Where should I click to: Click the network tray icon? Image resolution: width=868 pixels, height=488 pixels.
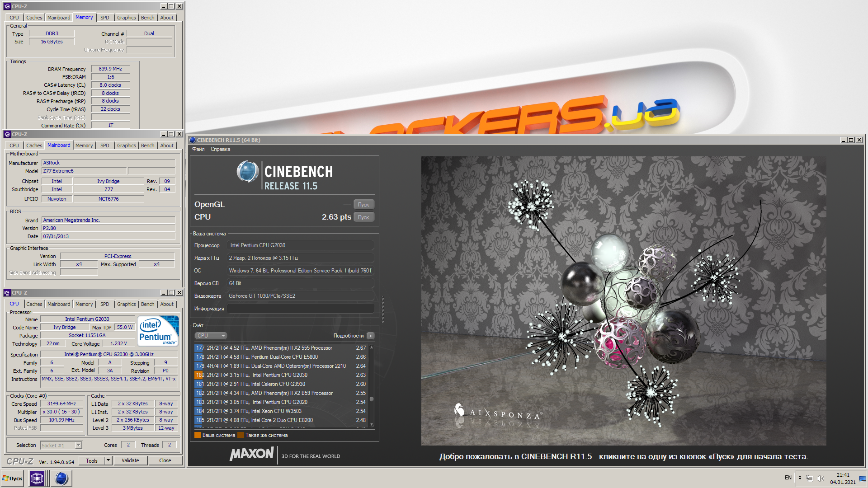pyautogui.click(x=810, y=478)
